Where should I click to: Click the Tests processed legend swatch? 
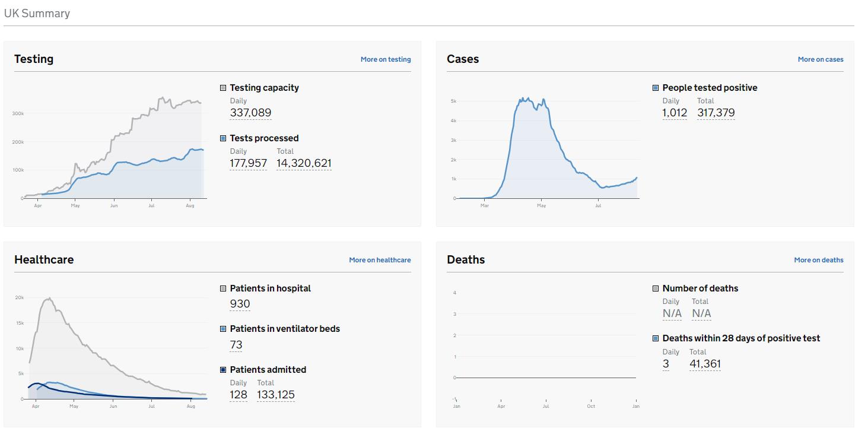223,138
